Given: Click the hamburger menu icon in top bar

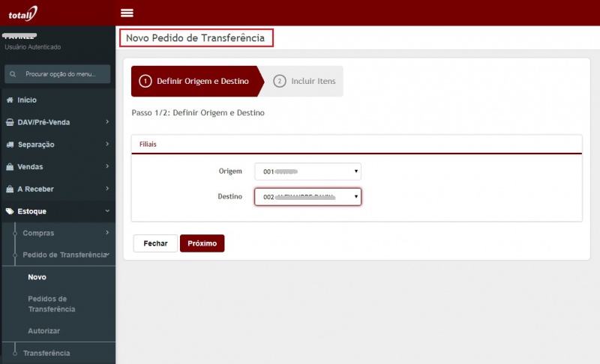Looking at the screenshot, I should pyautogui.click(x=127, y=13).
